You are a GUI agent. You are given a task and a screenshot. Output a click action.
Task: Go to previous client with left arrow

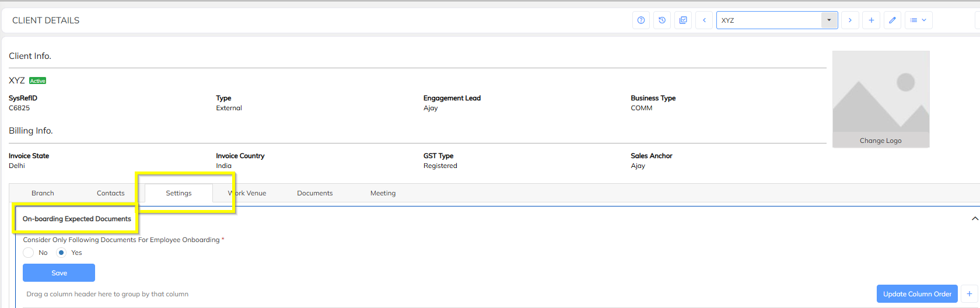[x=704, y=20]
